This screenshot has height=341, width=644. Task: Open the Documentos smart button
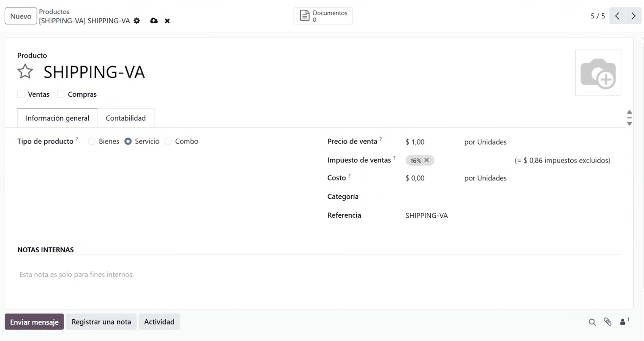pyautogui.click(x=323, y=16)
